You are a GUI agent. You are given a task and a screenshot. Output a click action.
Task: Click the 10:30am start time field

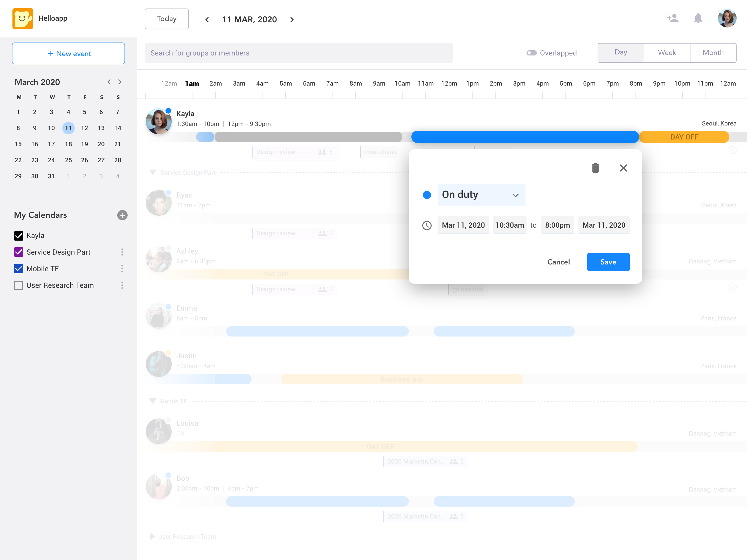point(509,225)
